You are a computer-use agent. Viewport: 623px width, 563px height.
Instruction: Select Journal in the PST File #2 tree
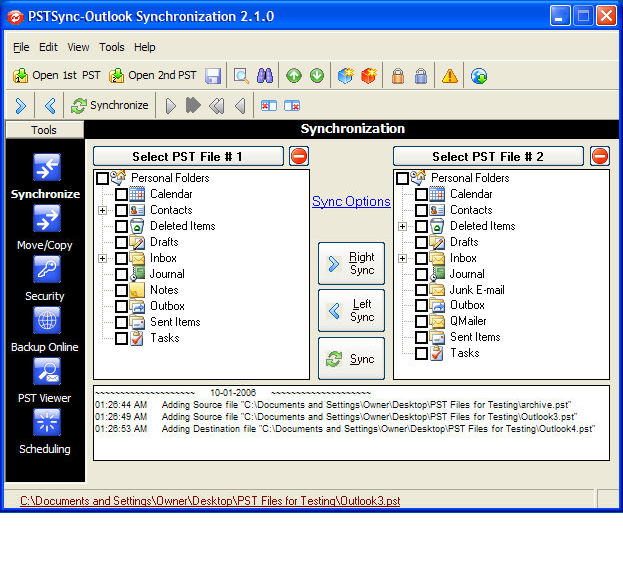[x=467, y=274]
